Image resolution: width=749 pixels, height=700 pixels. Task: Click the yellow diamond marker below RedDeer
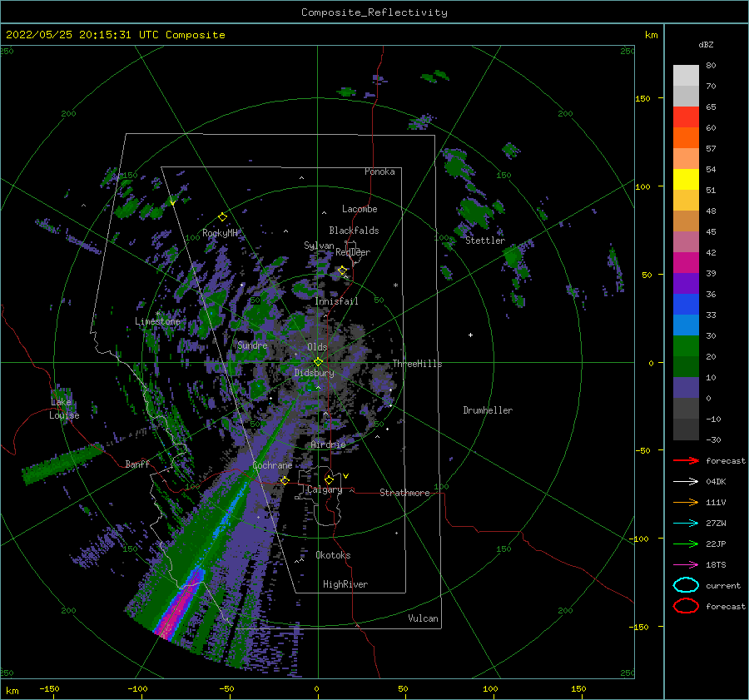[x=342, y=271]
